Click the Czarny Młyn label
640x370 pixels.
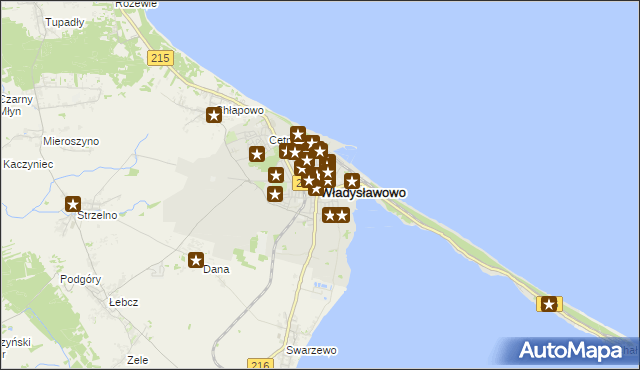tap(16, 105)
